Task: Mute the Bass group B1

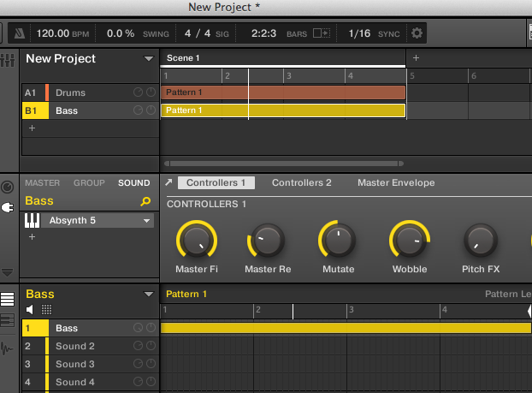Action: (x=138, y=110)
